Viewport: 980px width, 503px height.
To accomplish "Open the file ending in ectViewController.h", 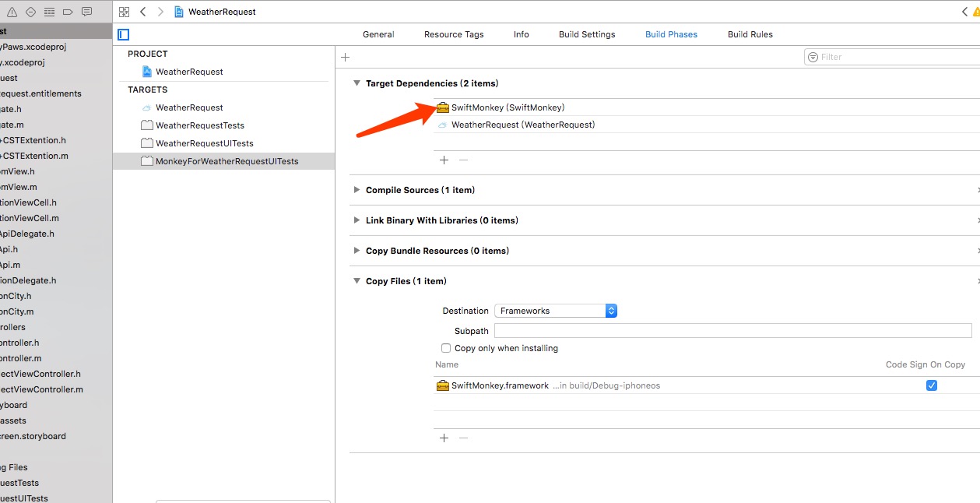I will point(40,374).
